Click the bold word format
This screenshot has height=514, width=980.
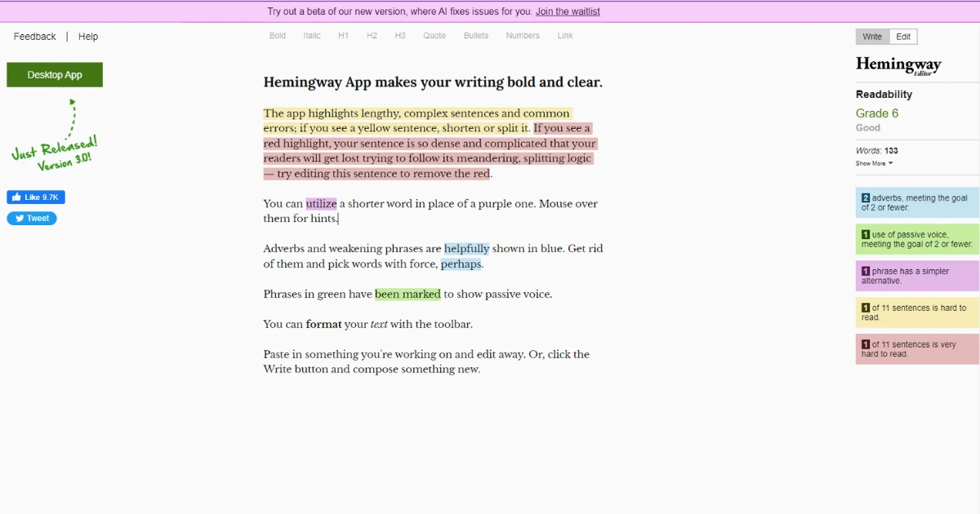click(323, 325)
